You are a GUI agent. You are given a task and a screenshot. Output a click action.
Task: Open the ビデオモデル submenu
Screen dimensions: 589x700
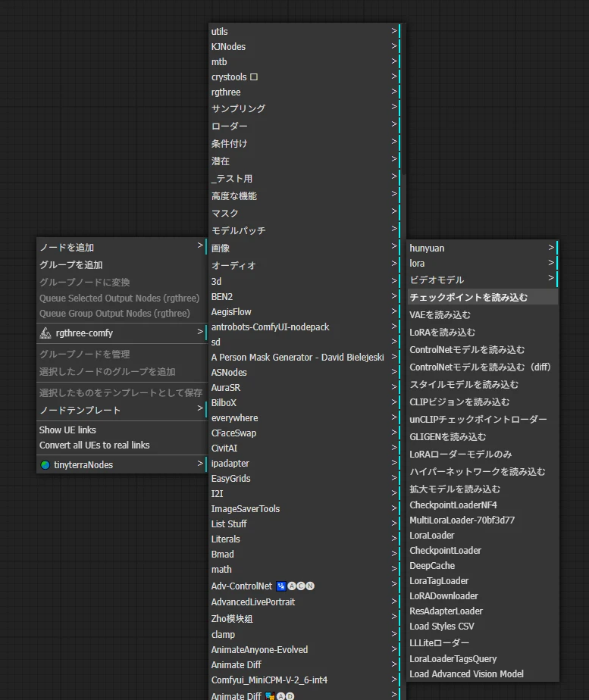click(437, 280)
